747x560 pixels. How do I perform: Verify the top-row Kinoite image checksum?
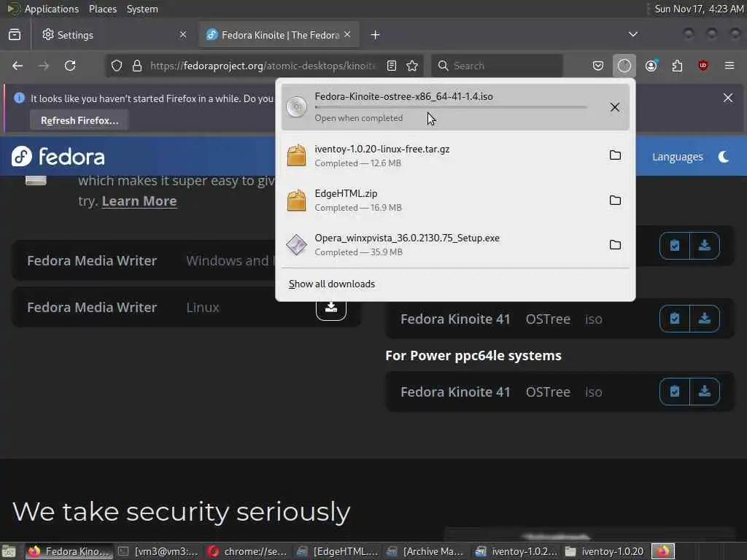point(675,246)
